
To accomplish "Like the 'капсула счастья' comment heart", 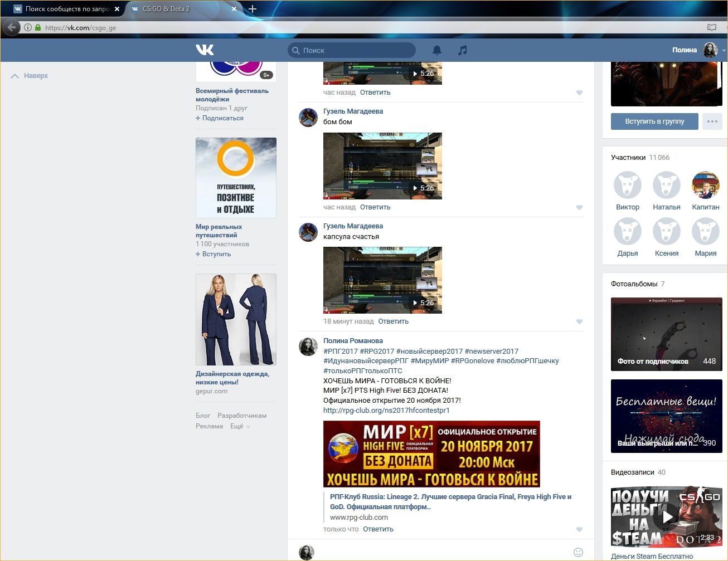I will point(579,321).
